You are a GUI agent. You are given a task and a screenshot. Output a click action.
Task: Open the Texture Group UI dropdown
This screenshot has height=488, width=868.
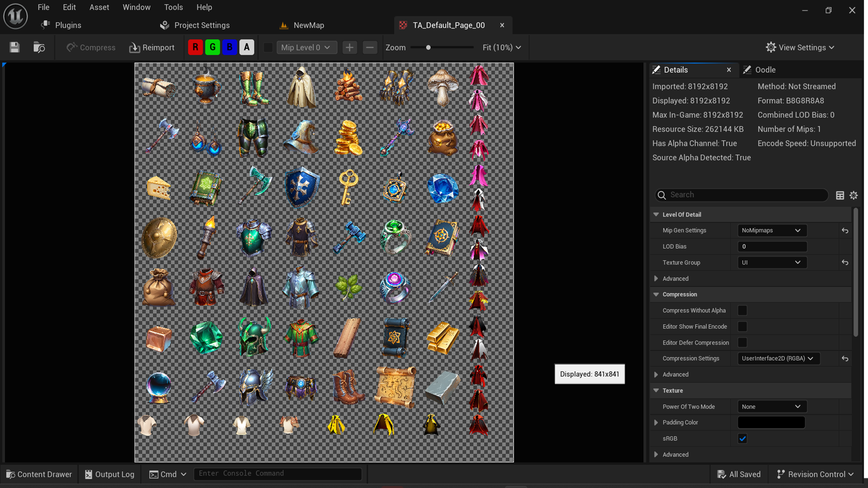(772, 263)
